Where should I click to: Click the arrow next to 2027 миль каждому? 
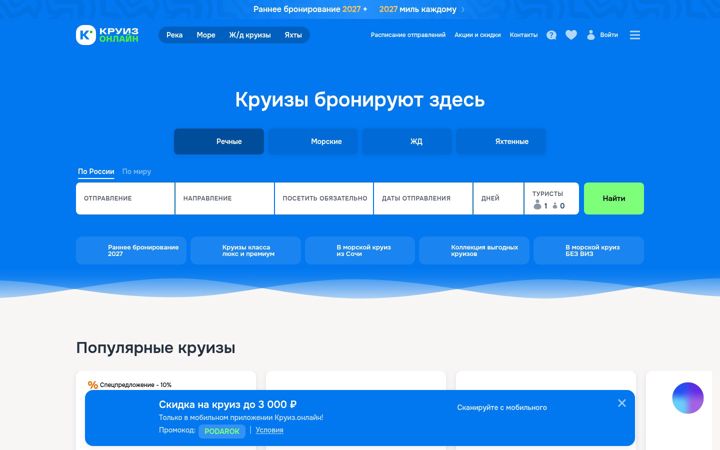[x=463, y=9]
